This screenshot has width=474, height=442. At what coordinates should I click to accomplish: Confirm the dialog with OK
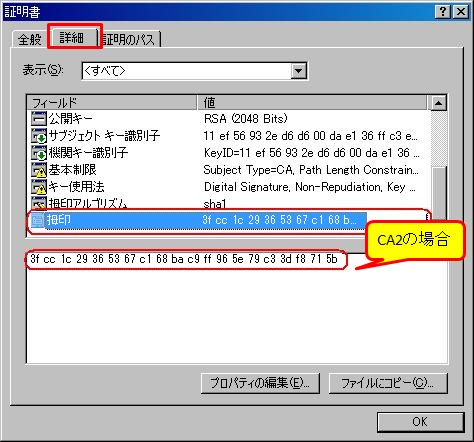[420, 422]
